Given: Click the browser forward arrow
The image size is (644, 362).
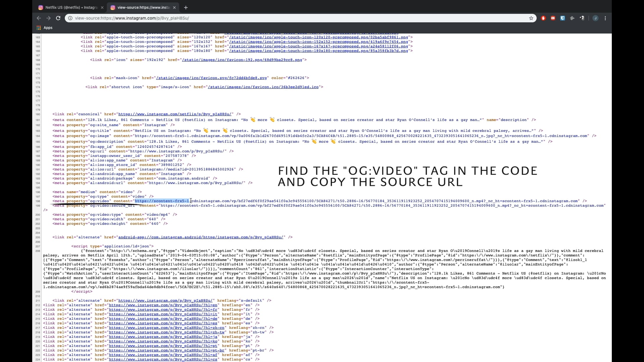Looking at the screenshot, I should tap(49, 18).
